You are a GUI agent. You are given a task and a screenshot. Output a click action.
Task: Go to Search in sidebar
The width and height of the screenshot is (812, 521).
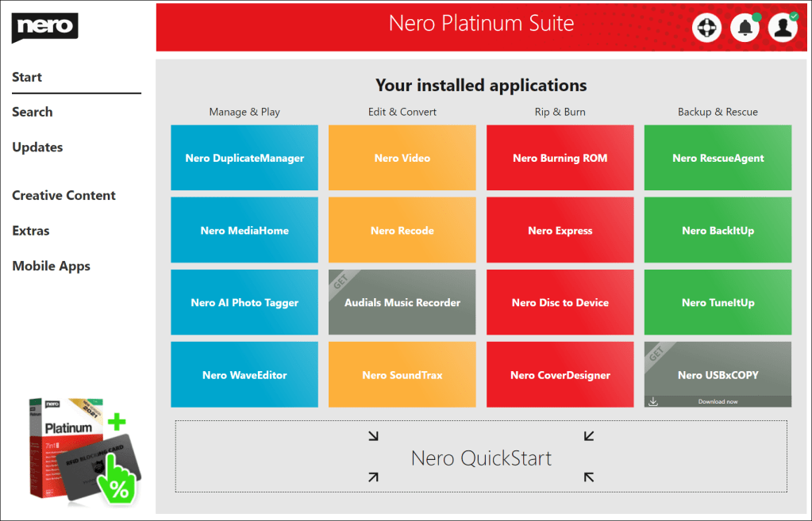click(x=33, y=112)
